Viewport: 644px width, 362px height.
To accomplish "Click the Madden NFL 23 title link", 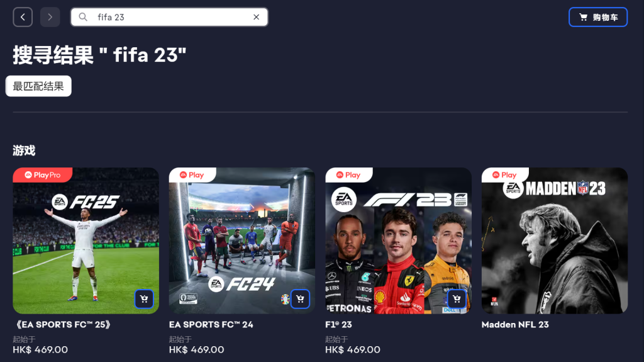I will 515,325.
